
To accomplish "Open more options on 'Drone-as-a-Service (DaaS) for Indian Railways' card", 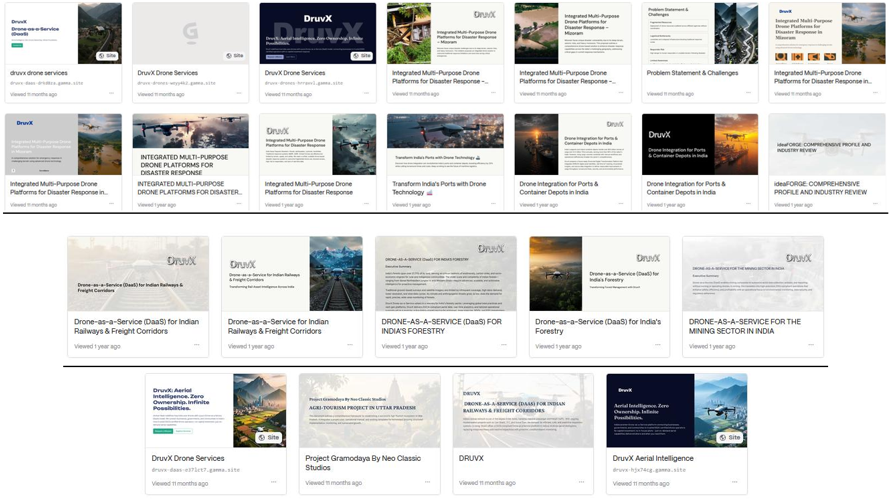I will click(x=196, y=345).
